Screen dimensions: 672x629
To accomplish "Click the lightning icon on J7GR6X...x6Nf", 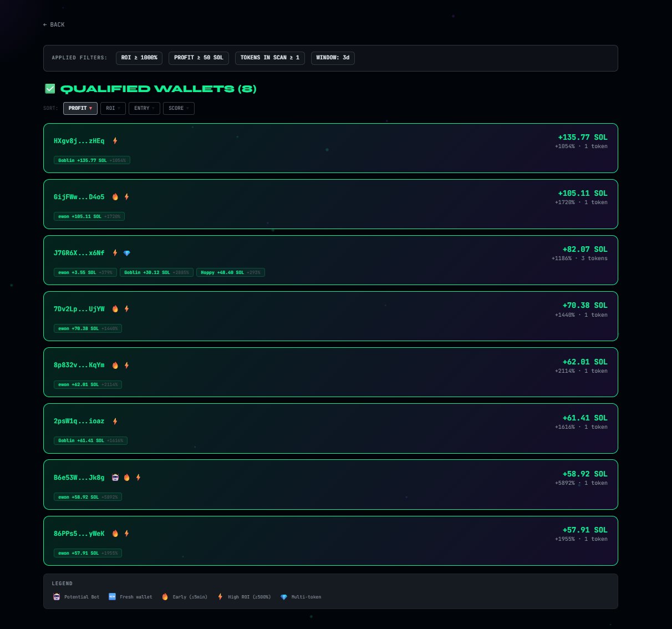I will point(115,253).
